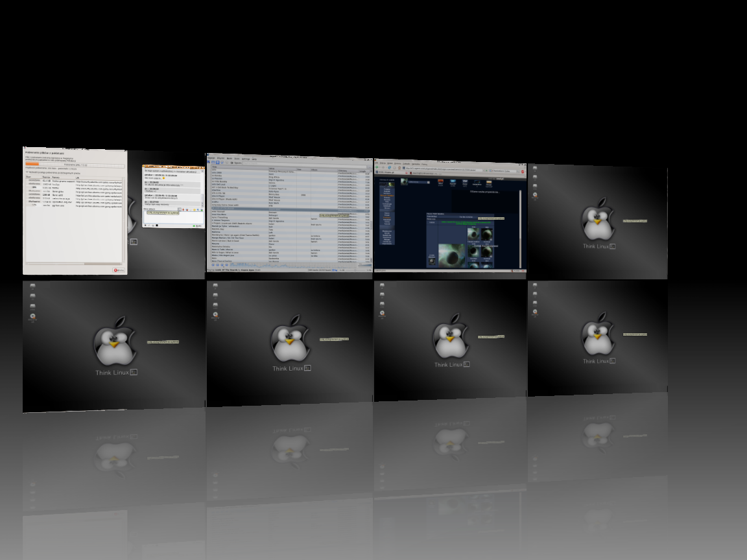
Task: Select the empty workspace in the lower-left corner
Action: click(x=114, y=346)
